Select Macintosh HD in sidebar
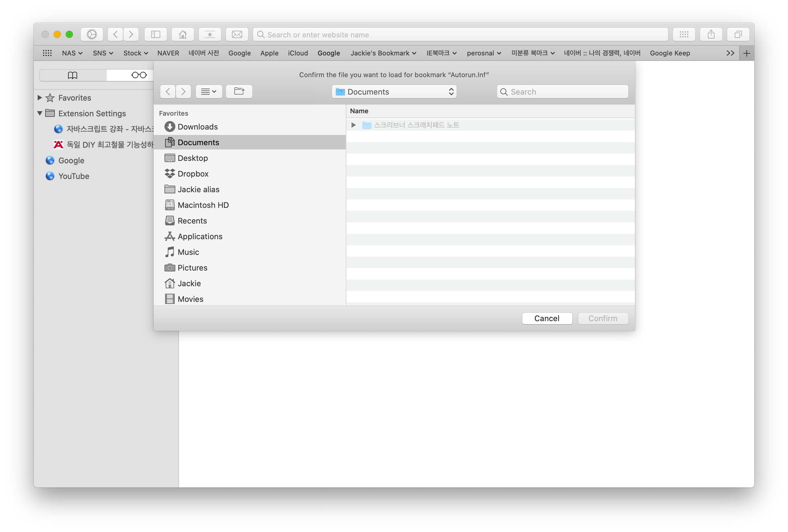 [x=203, y=205]
